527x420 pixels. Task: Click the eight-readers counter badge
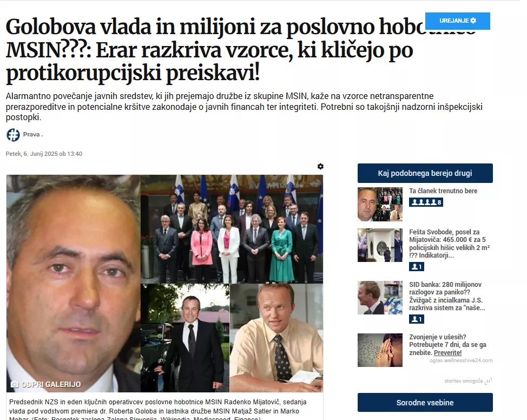point(426,202)
